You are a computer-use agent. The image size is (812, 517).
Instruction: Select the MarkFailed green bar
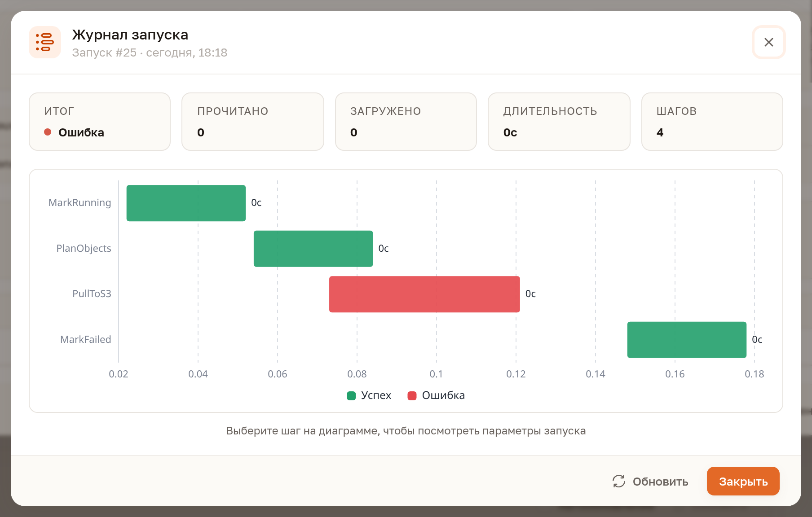687,340
